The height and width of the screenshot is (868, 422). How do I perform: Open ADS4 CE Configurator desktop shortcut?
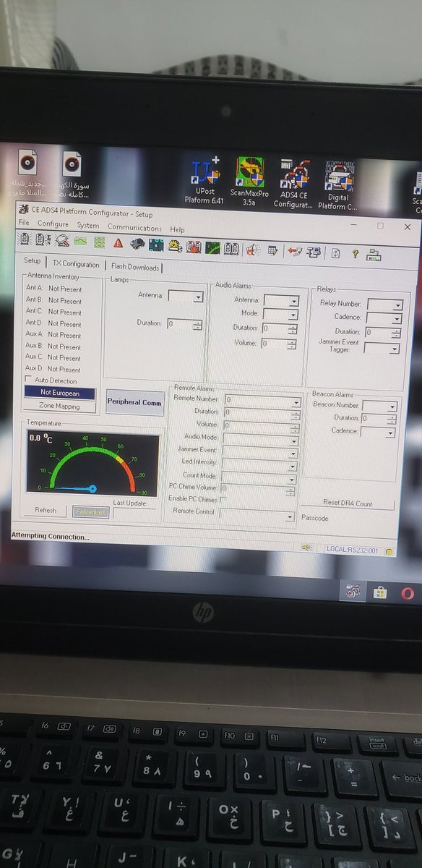point(293,184)
